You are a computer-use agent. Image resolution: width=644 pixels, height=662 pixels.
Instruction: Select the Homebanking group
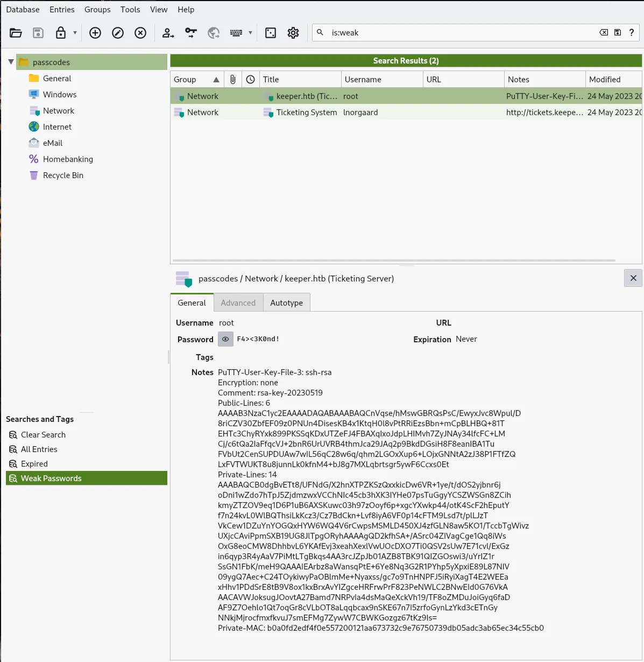tap(68, 159)
